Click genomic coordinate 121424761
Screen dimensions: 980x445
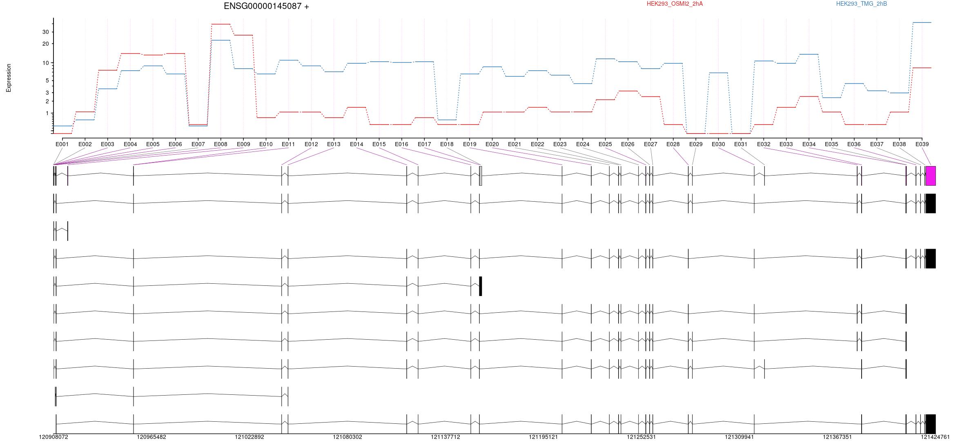coord(935,437)
